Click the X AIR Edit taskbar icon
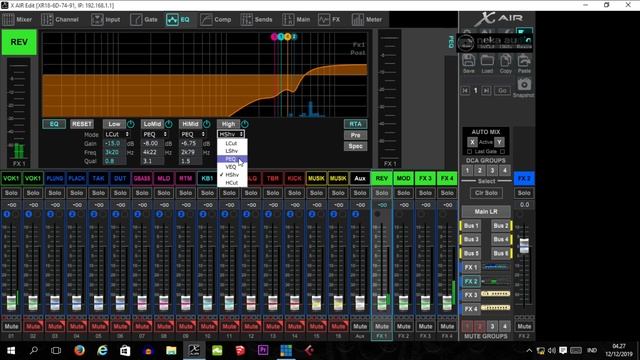This screenshot has width=640, height=360. click(194, 350)
